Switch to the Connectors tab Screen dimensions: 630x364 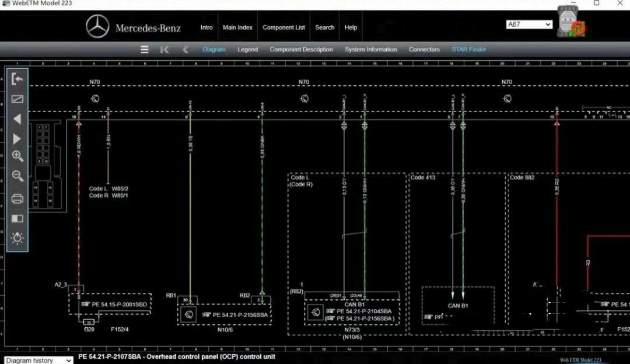coord(424,50)
